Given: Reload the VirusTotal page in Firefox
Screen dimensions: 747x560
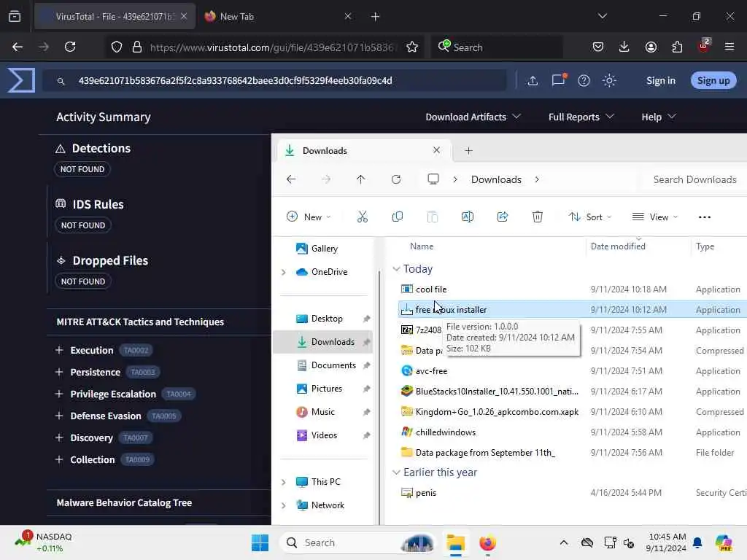Looking at the screenshot, I should (70, 47).
